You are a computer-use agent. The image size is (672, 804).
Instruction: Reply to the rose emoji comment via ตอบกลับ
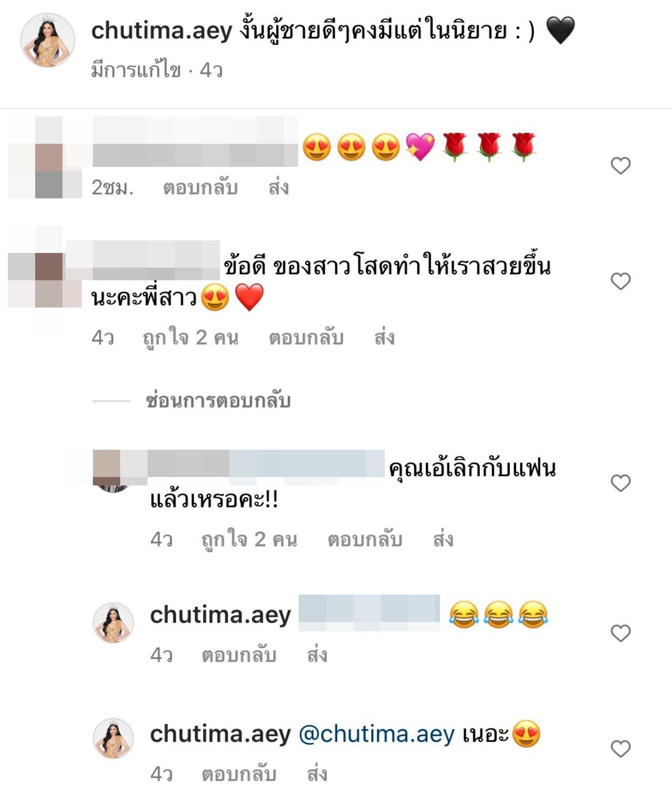[x=201, y=187]
